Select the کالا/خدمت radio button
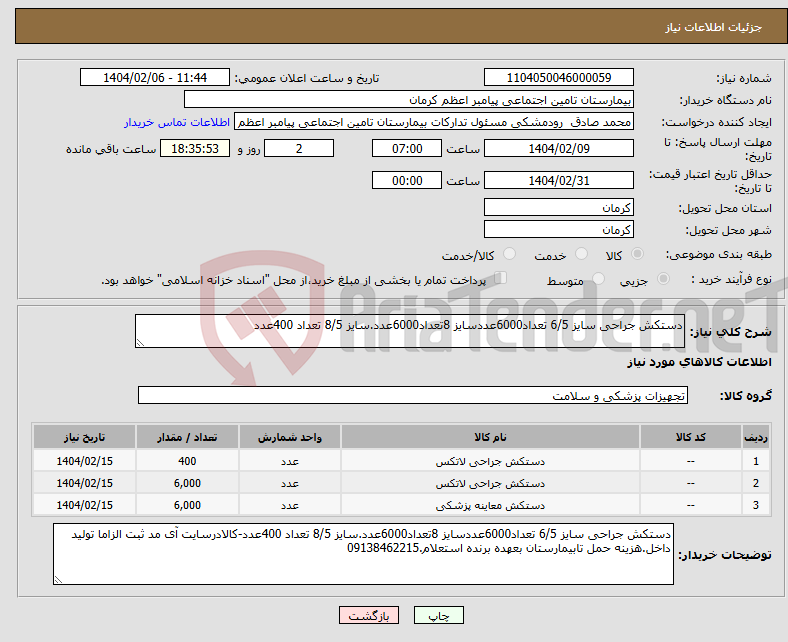 point(509,254)
